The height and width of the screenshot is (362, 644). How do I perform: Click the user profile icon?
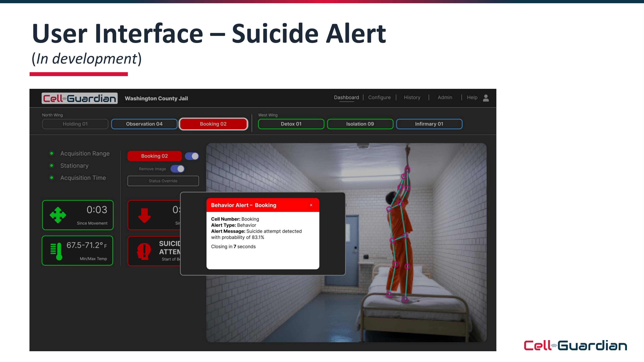[486, 98]
